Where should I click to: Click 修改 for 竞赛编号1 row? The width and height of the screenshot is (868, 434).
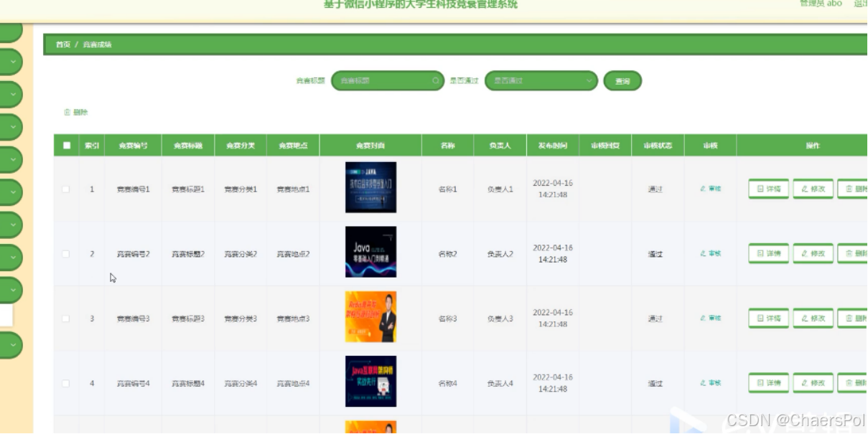click(x=813, y=189)
